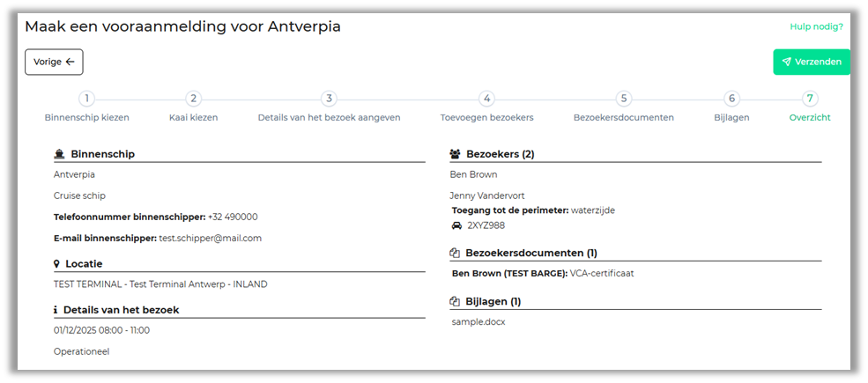Open step 3 Details van het bezoek aangeven
Viewport: 868px width, 383px height.
click(x=329, y=99)
